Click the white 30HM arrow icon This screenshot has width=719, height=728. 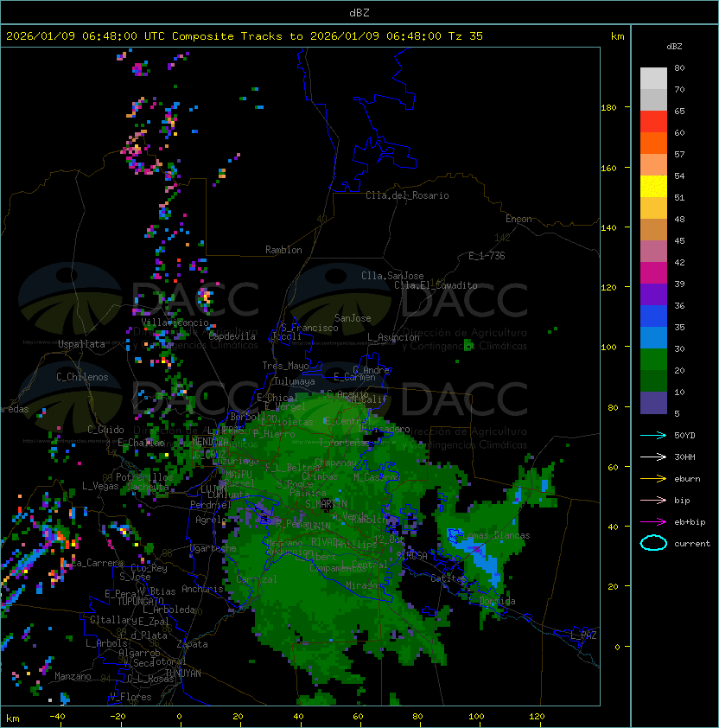653,457
